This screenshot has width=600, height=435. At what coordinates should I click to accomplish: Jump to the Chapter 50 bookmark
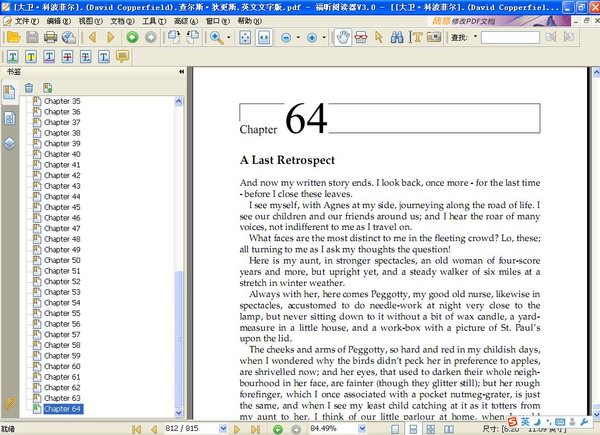[x=62, y=260]
